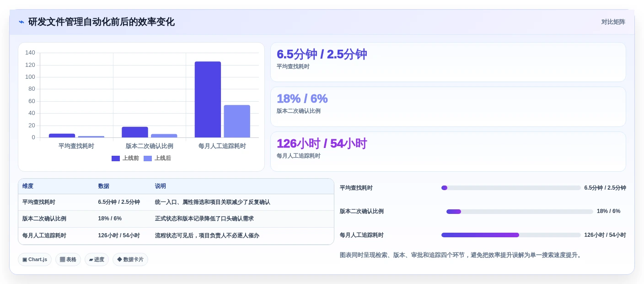Click the footnote starting 图表同时呈现检索

click(x=462, y=255)
